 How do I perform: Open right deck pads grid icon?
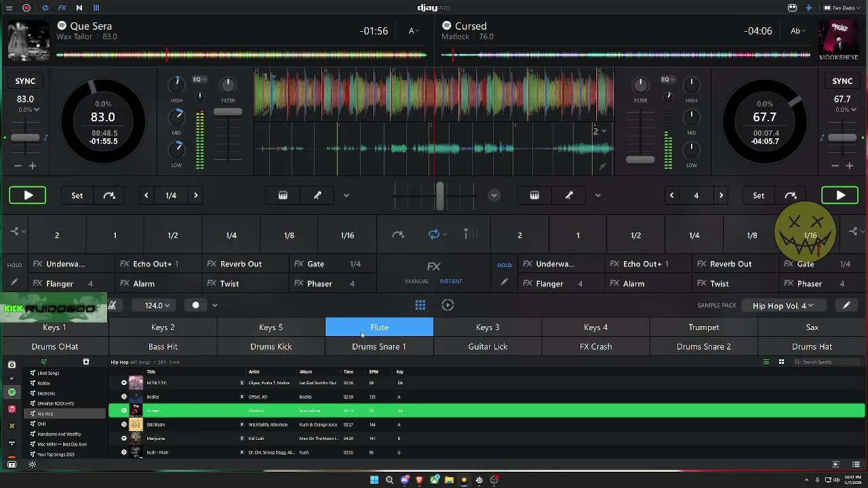tap(534, 195)
